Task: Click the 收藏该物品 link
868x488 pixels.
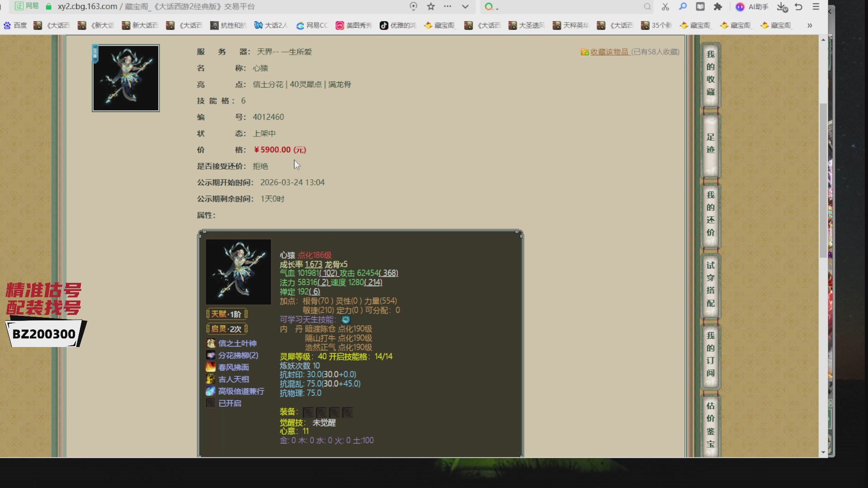Action: click(609, 52)
